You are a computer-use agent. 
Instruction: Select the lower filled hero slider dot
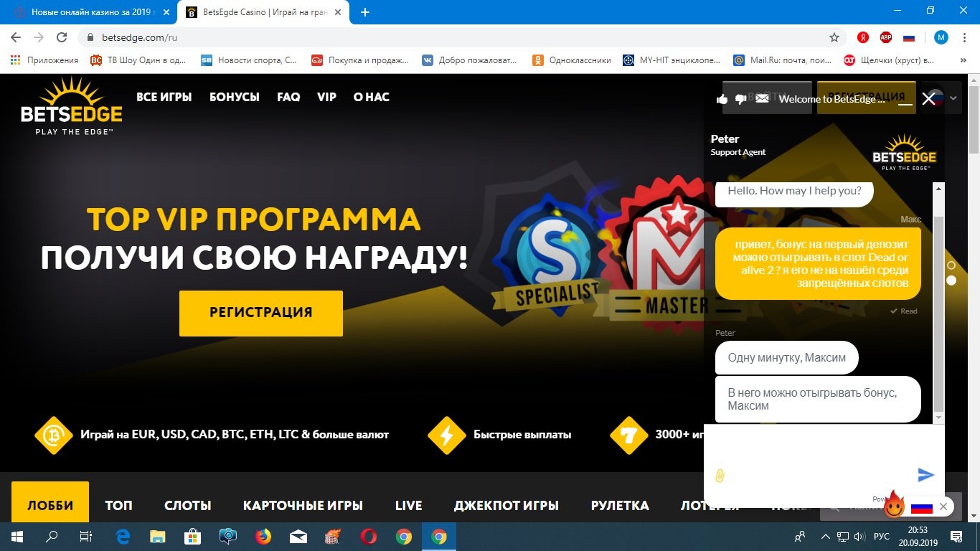point(951,281)
